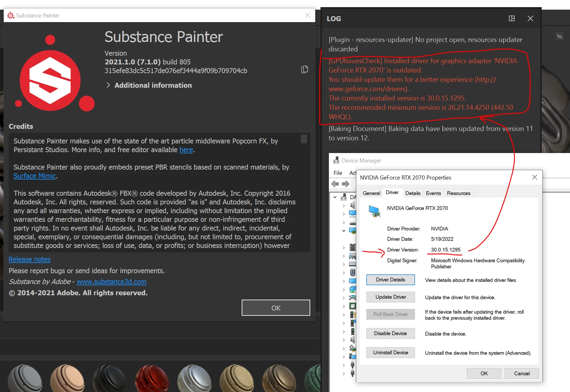Image resolution: width=570 pixels, height=392 pixels.
Task: Click the Update Driver button
Action: tap(391, 297)
